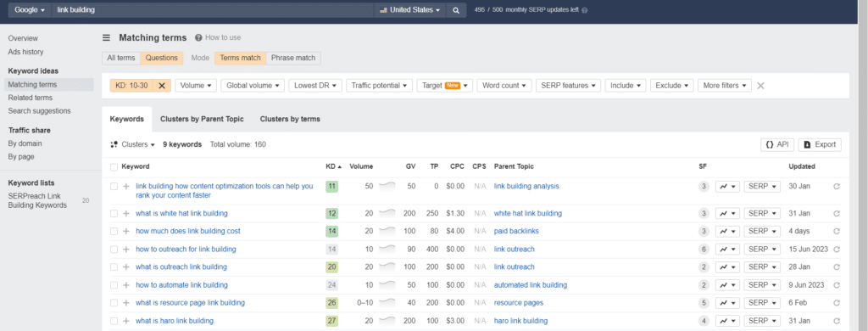Open the Clusters dropdown above the table

[133, 145]
